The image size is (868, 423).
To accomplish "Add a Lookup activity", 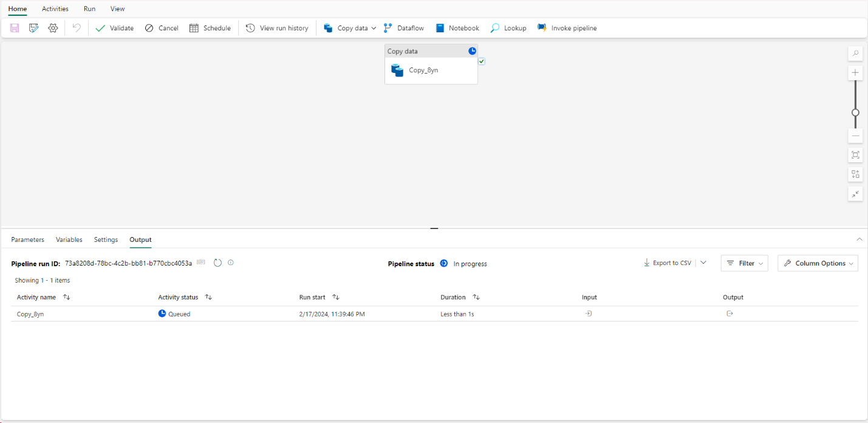I will 508,28.
